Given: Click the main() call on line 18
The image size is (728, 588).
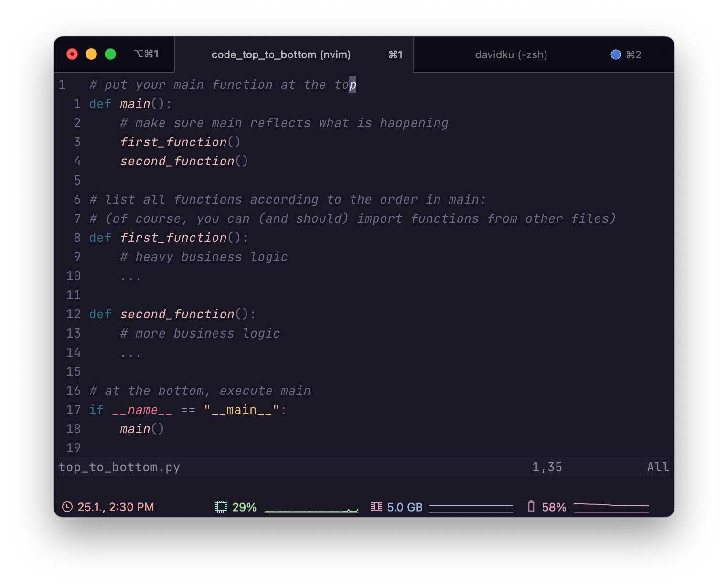Looking at the screenshot, I should (x=142, y=429).
